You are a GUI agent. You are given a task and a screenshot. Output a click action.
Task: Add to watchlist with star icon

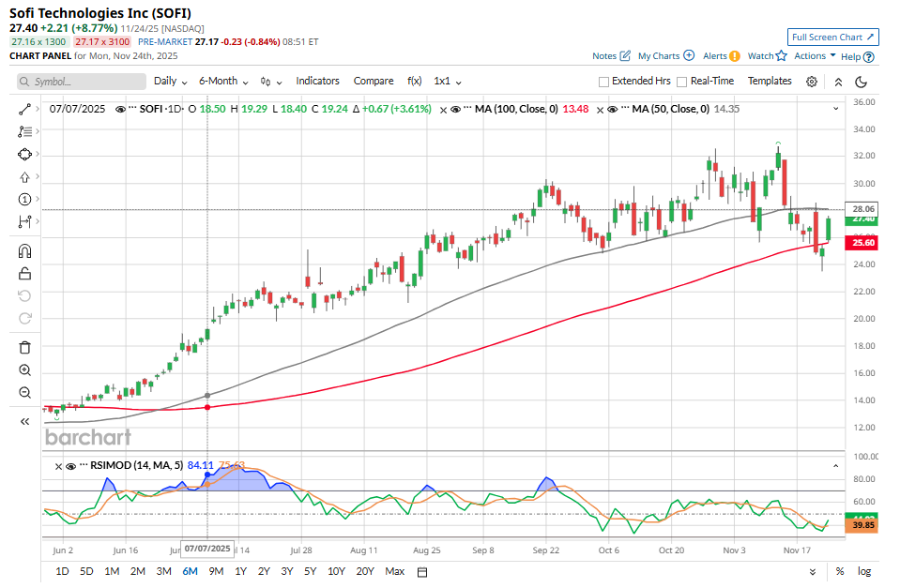click(x=781, y=55)
